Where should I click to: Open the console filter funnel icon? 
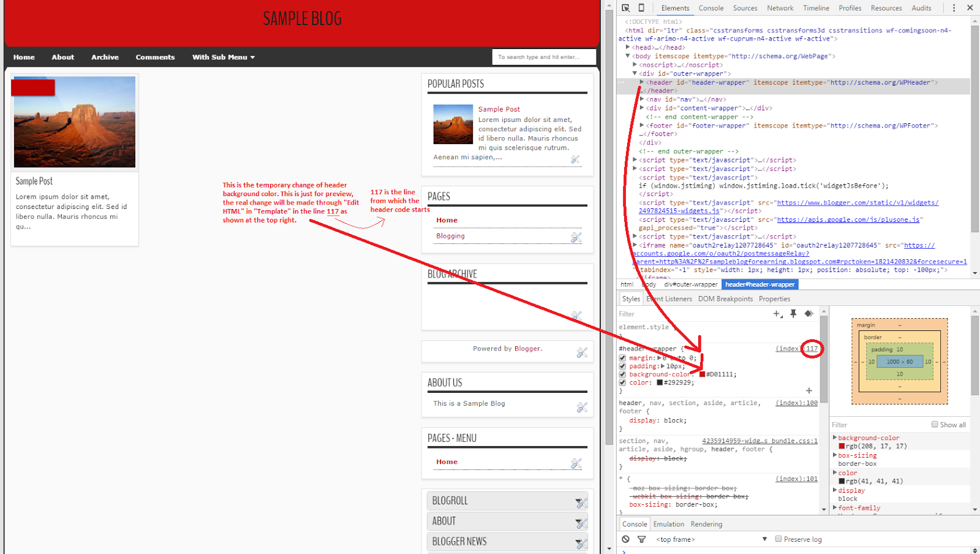(x=642, y=539)
